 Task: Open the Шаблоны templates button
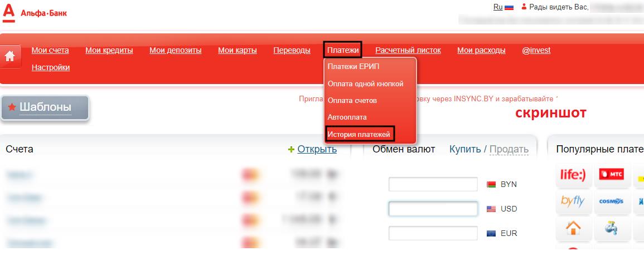coord(45,107)
